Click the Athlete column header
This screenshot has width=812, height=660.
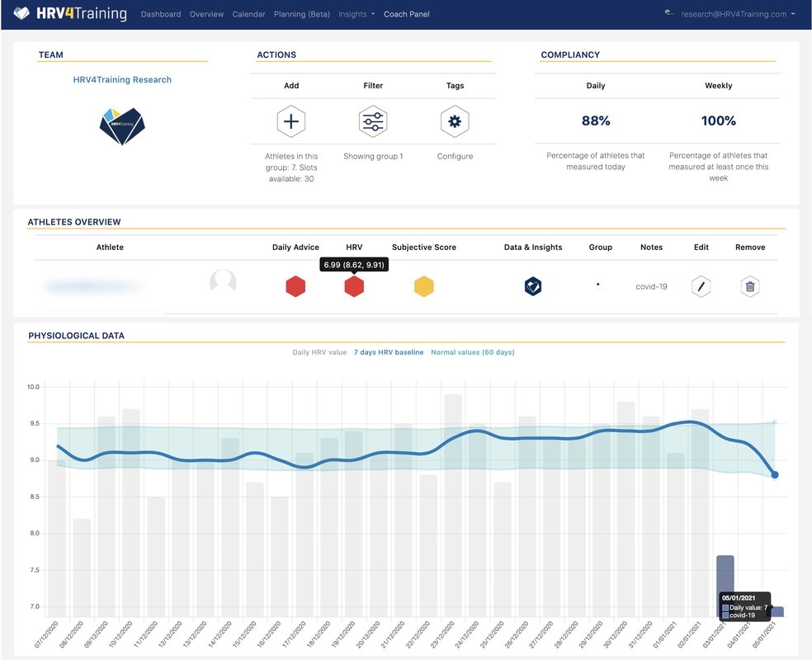pos(110,247)
